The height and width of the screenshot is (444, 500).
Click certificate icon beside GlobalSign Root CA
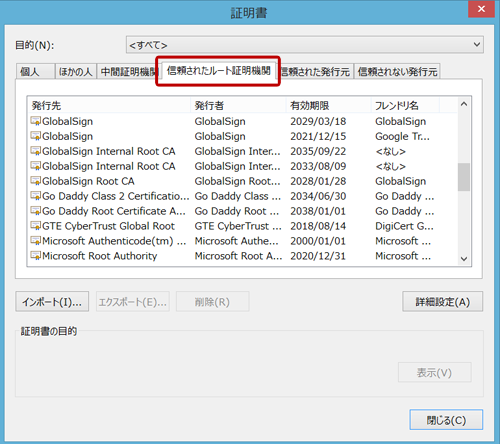36,181
